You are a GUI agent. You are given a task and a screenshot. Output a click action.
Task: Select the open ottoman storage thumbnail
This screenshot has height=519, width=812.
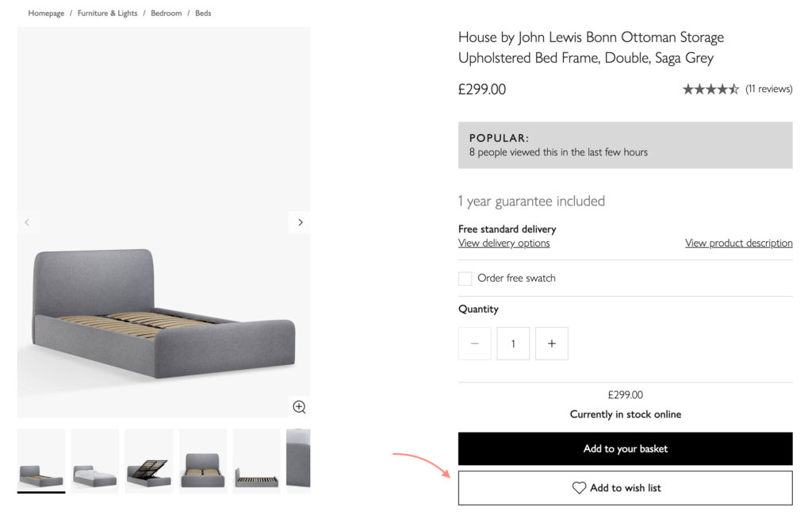[148, 460]
